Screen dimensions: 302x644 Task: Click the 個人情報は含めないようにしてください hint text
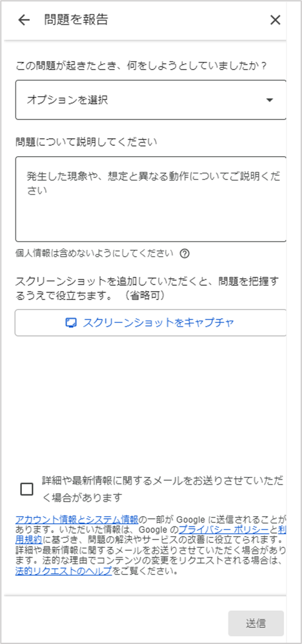[94, 254]
